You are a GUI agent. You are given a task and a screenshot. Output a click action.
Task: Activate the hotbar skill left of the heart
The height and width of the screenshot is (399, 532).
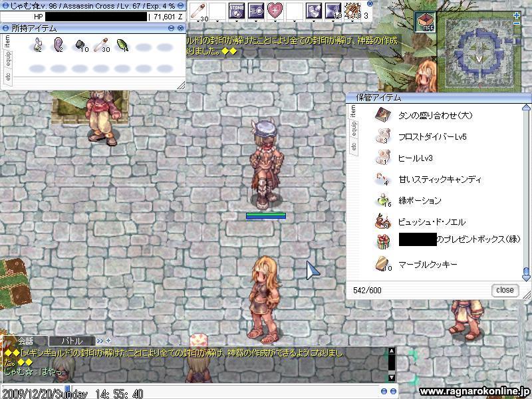(256, 11)
